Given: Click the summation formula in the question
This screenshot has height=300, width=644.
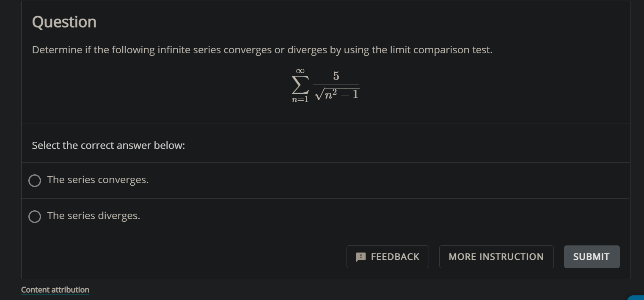Looking at the screenshot, I should 325,85.
